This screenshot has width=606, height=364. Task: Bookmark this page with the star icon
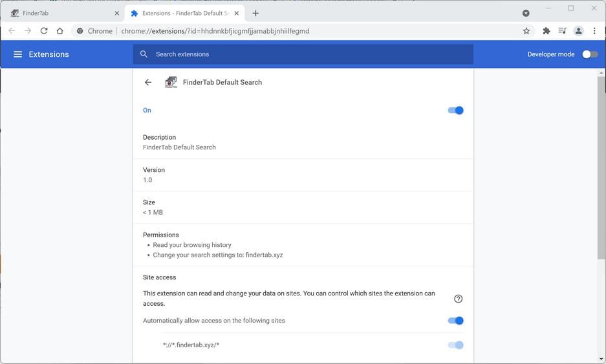pos(526,31)
